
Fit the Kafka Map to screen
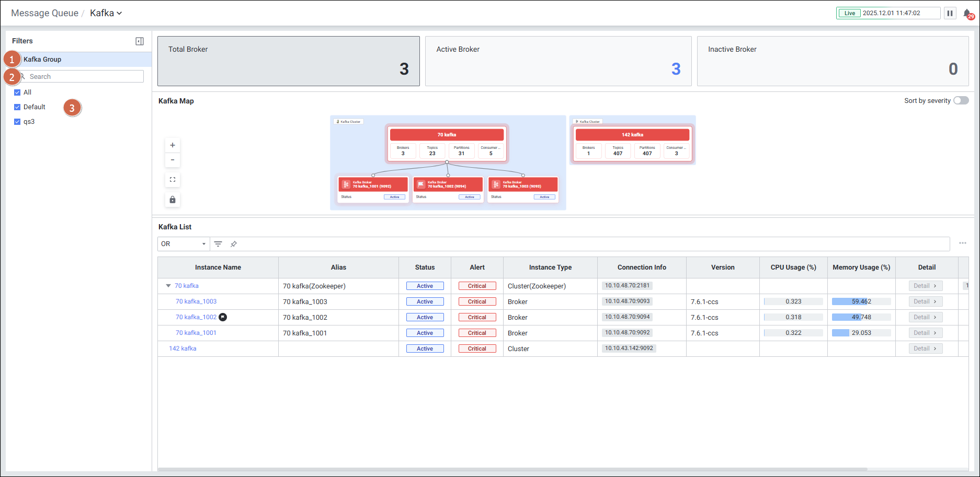173,180
